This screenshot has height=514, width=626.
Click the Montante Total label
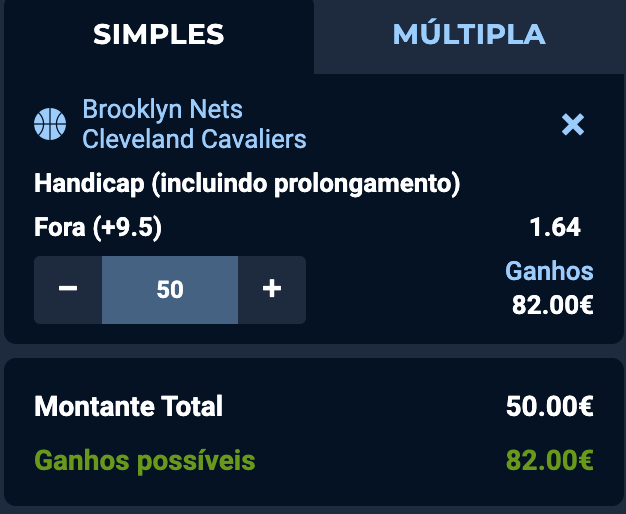[x=128, y=407]
